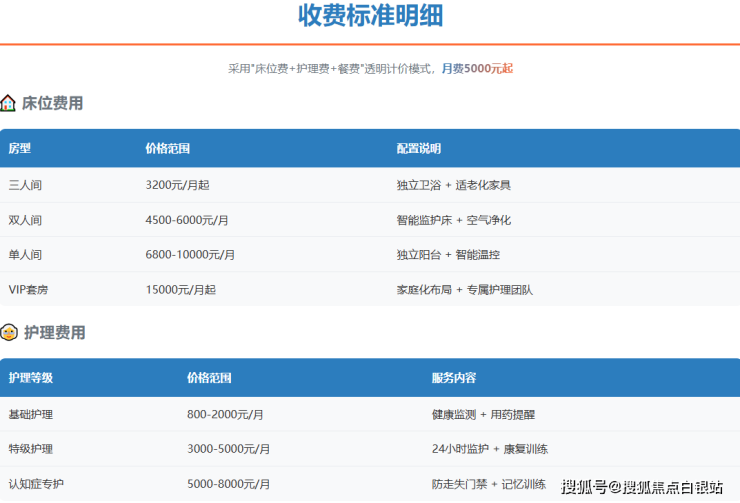Screen dimensions: 740x503
Task: Click the 24小时监护 + 康复训练 service cell
Action: click(x=491, y=449)
